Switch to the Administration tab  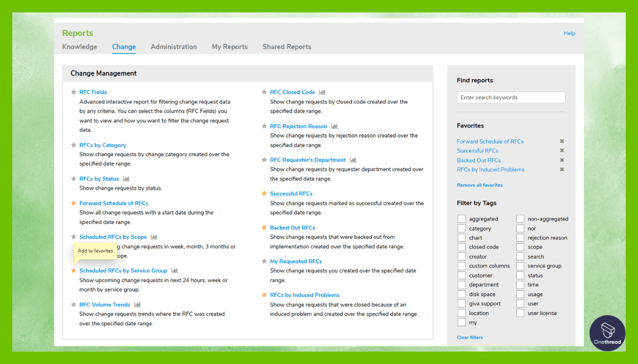174,47
